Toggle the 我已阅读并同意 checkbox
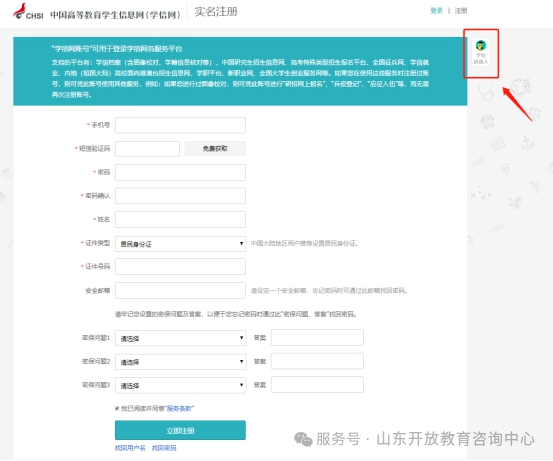This screenshot has height=461, width=553. pyautogui.click(x=117, y=408)
